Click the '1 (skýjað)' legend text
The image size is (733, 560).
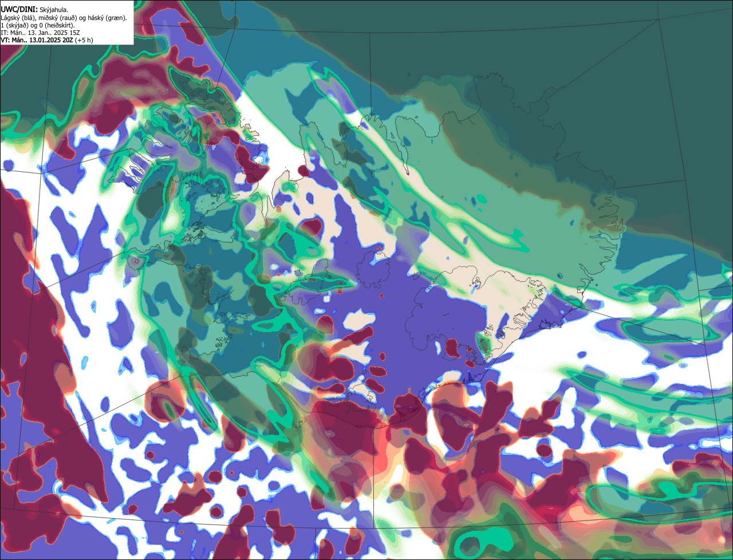(x=14, y=26)
